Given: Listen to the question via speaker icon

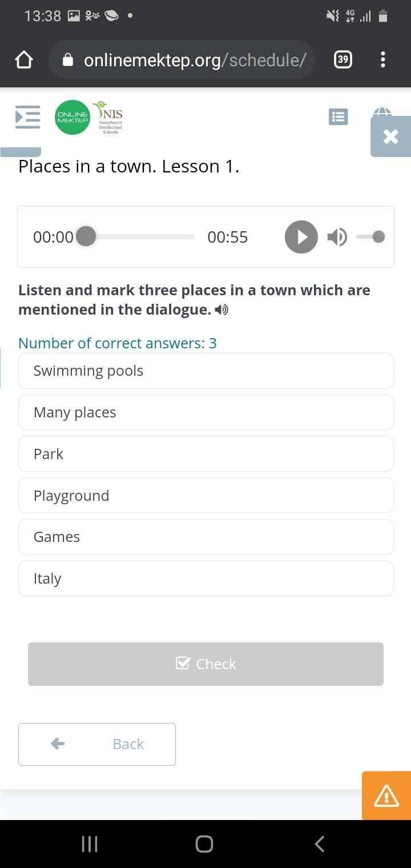Looking at the screenshot, I should 221,310.
